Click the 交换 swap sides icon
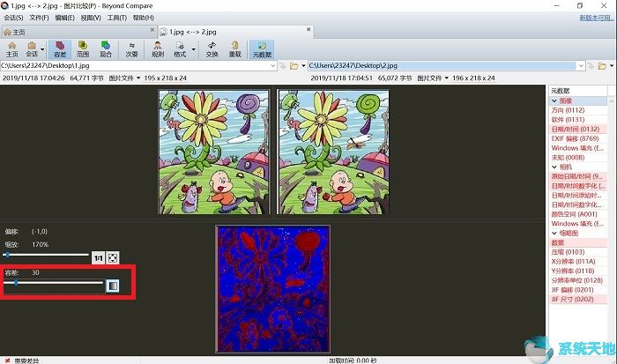 (212, 49)
